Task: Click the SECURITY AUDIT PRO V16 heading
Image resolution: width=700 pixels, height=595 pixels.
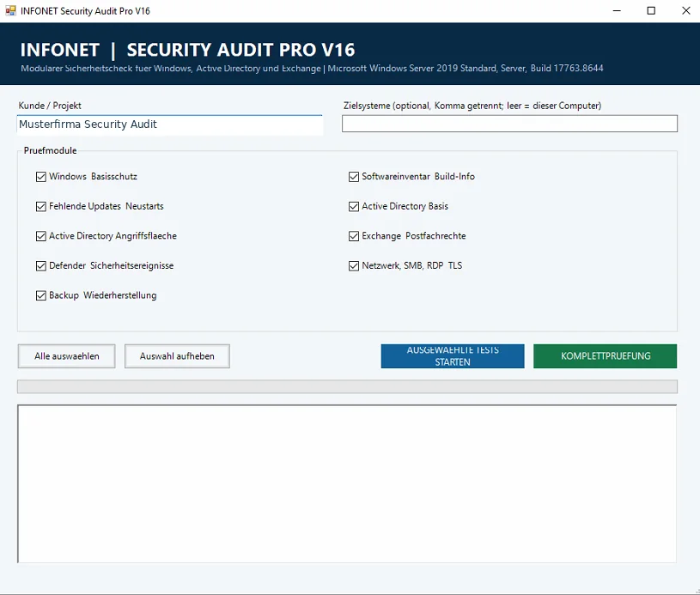Action: coord(240,50)
